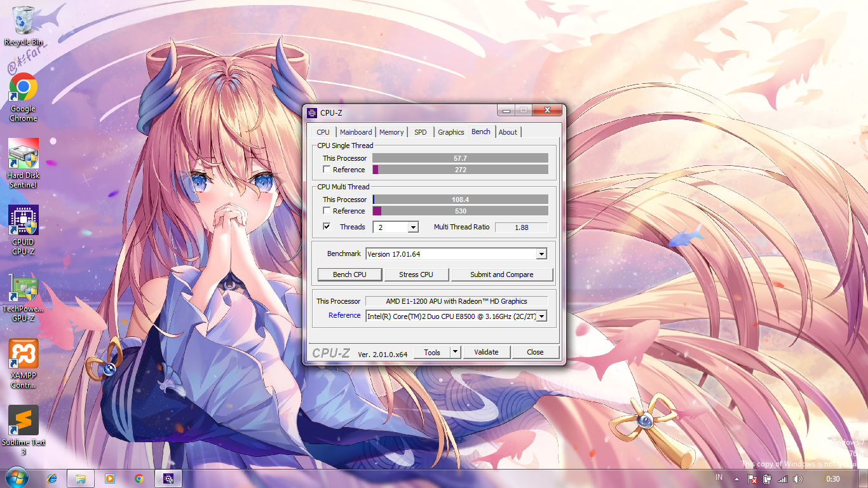Open XAMPP Control desktop shortcut
The height and width of the screenshot is (488, 868).
pyautogui.click(x=24, y=363)
